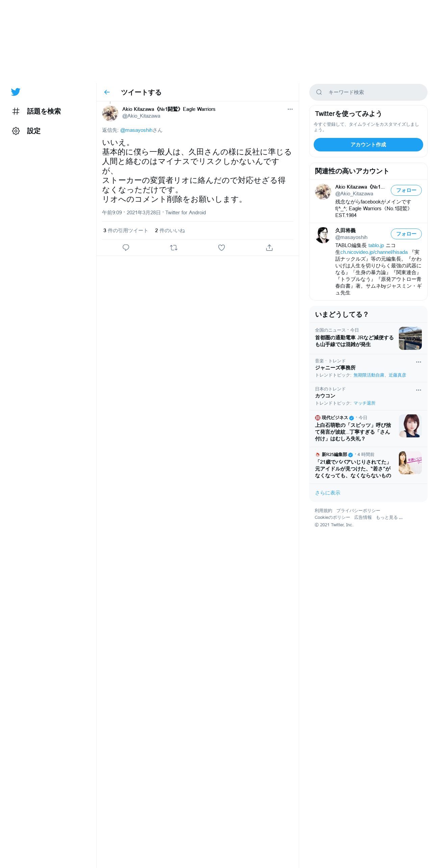Click 現代ビジネス article thumbnail
This screenshot has width=434, height=868.
[x=410, y=426]
